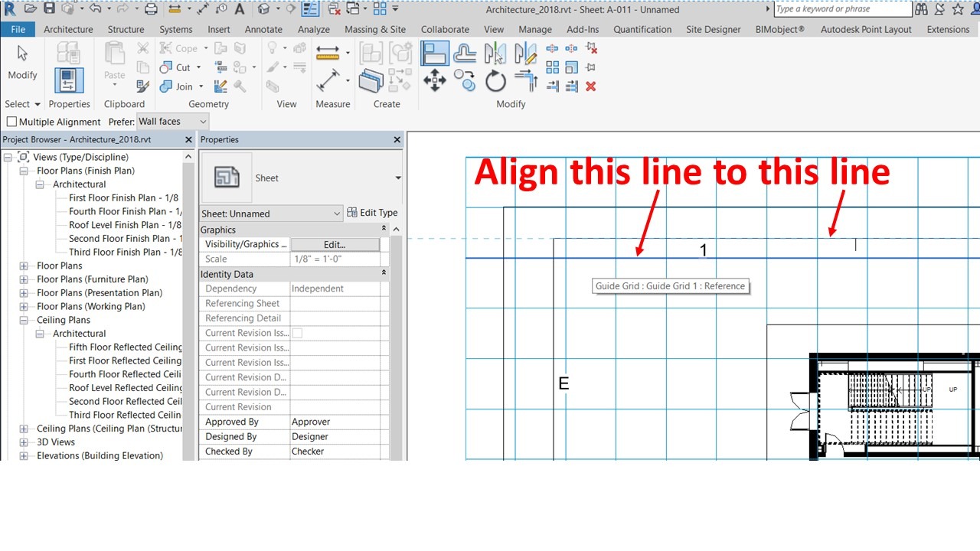Select the Trim/Extend to Corner tool

[x=526, y=80]
